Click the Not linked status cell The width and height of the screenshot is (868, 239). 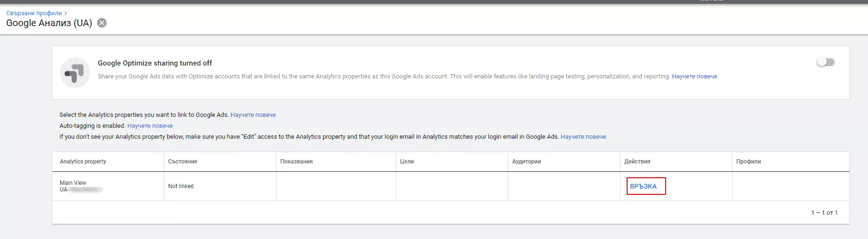[x=181, y=186]
